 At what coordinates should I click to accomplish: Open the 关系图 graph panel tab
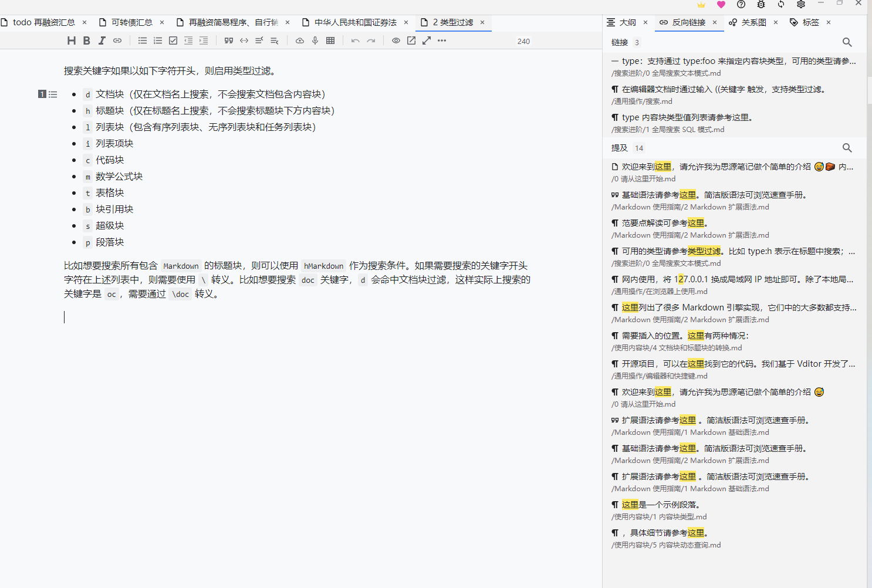(754, 22)
